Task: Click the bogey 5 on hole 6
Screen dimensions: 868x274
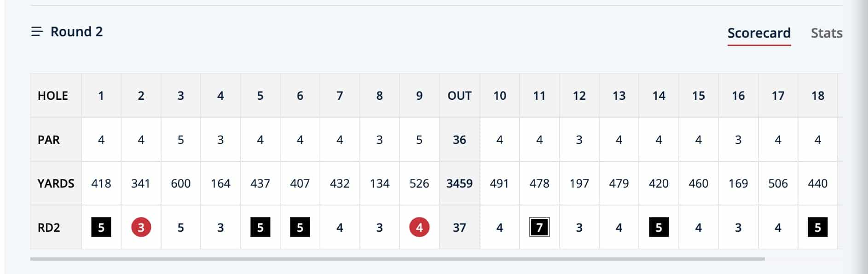Action: pos(300,227)
